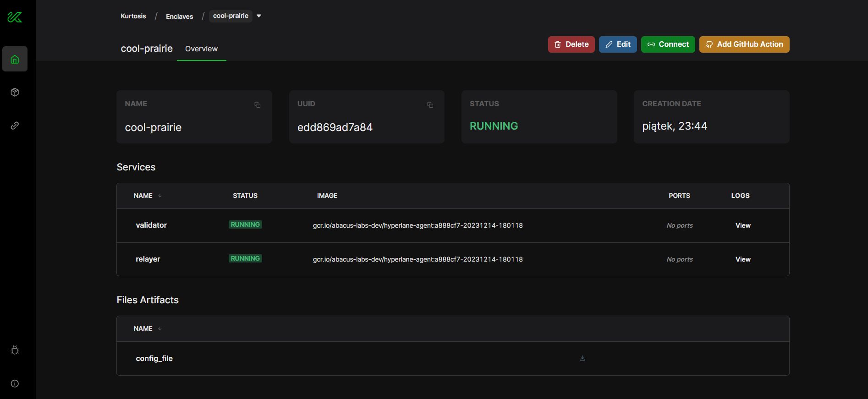The height and width of the screenshot is (399, 868).
Task: Click the cool-prairie page title
Action: 147,49
